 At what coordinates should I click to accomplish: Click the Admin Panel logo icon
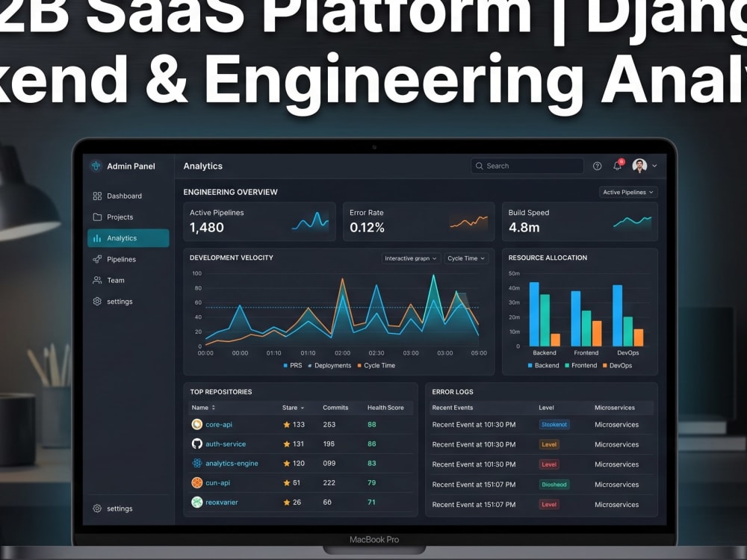[96, 166]
